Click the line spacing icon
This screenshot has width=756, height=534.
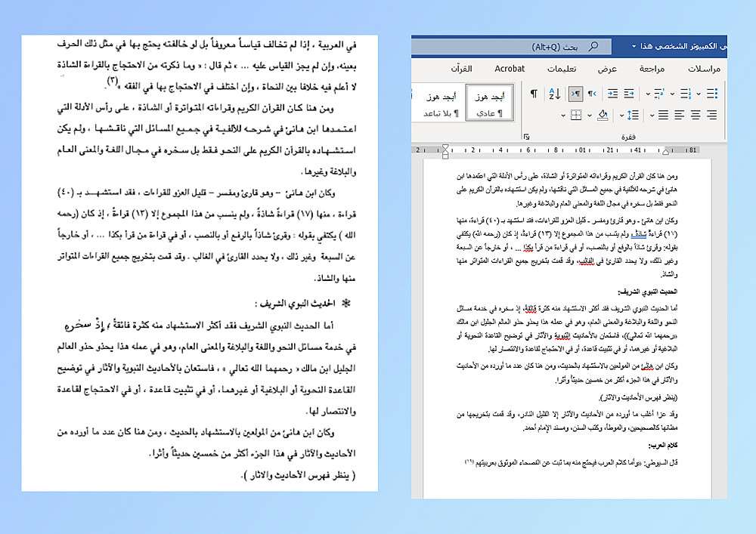(633, 115)
